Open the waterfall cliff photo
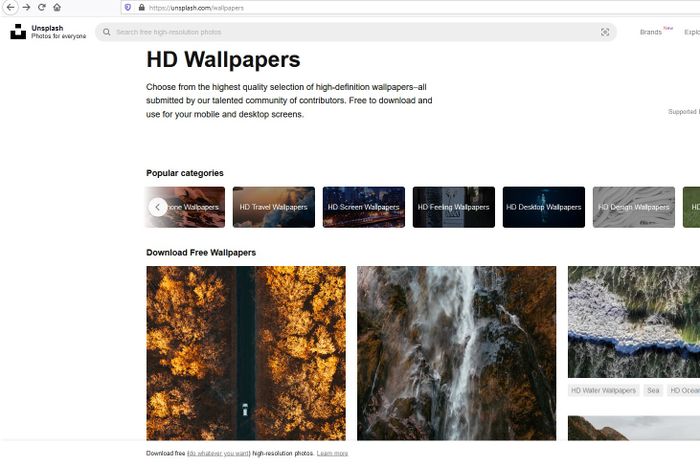Image resolution: width=700 pixels, height=466 pixels. [457, 353]
